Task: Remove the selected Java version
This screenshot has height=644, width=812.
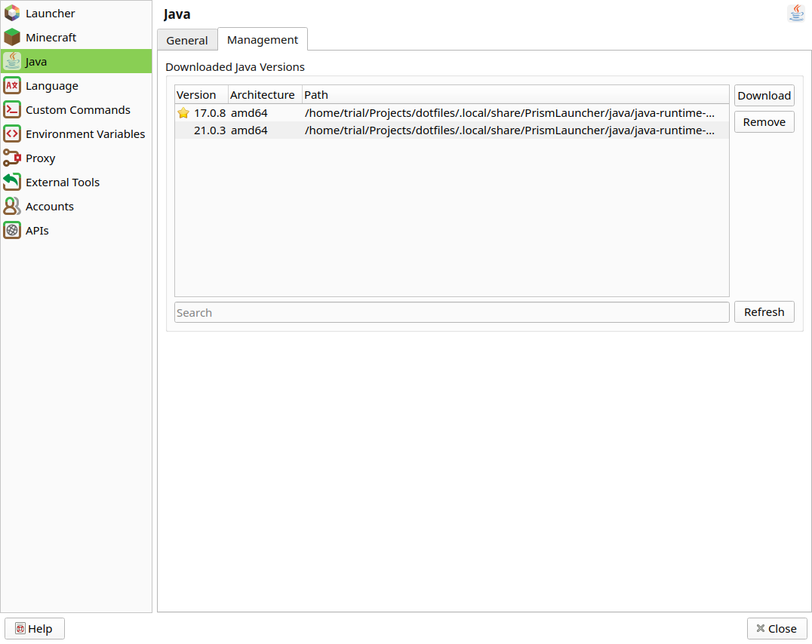Action: (764, 121)
